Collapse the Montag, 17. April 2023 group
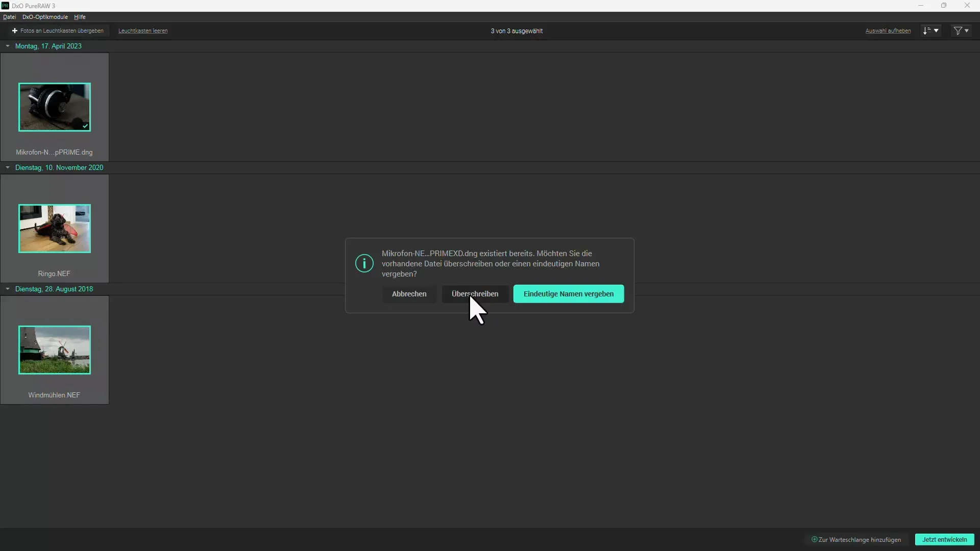 click(x=8, y=46)
